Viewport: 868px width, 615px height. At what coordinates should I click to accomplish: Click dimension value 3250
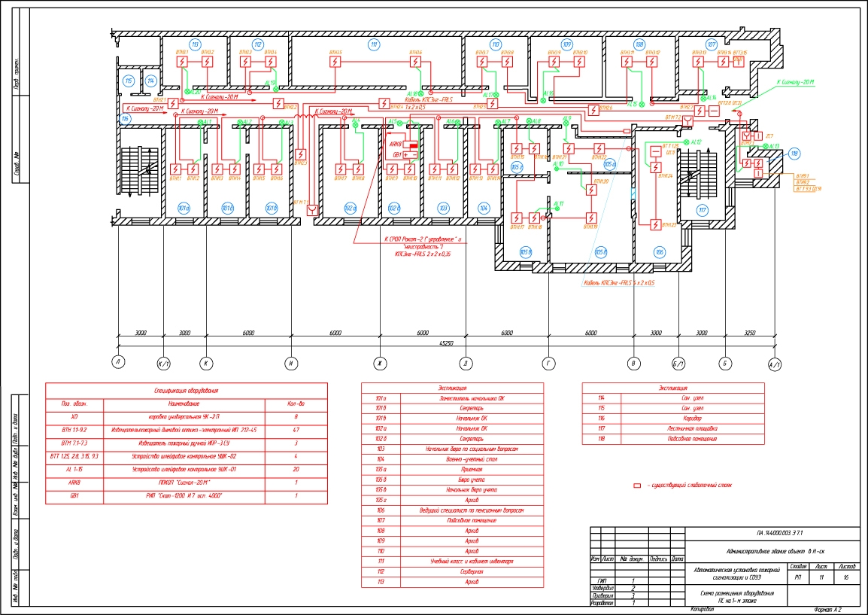coord(750,333)
